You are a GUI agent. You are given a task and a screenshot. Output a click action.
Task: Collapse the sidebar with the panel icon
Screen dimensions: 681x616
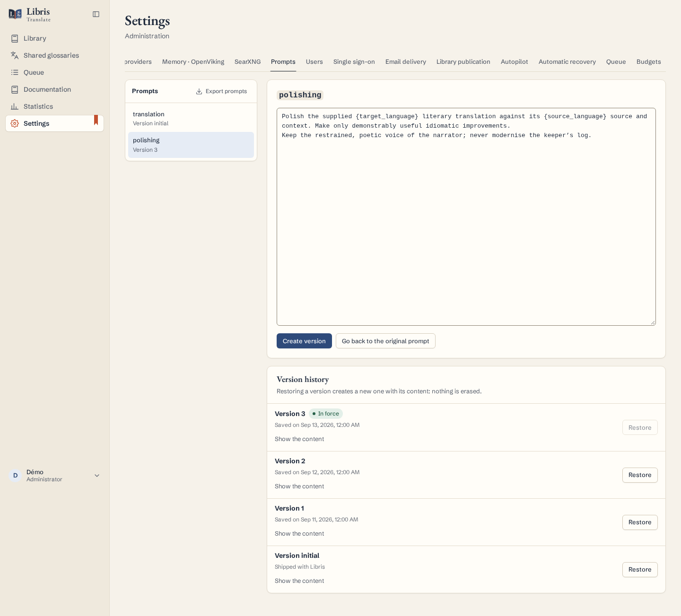pyautogui.click(x=96, y=14)
